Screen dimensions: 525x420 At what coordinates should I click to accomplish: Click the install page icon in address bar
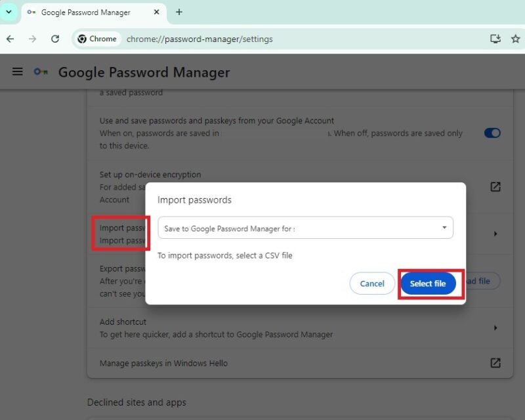click(x=495, y=39)
